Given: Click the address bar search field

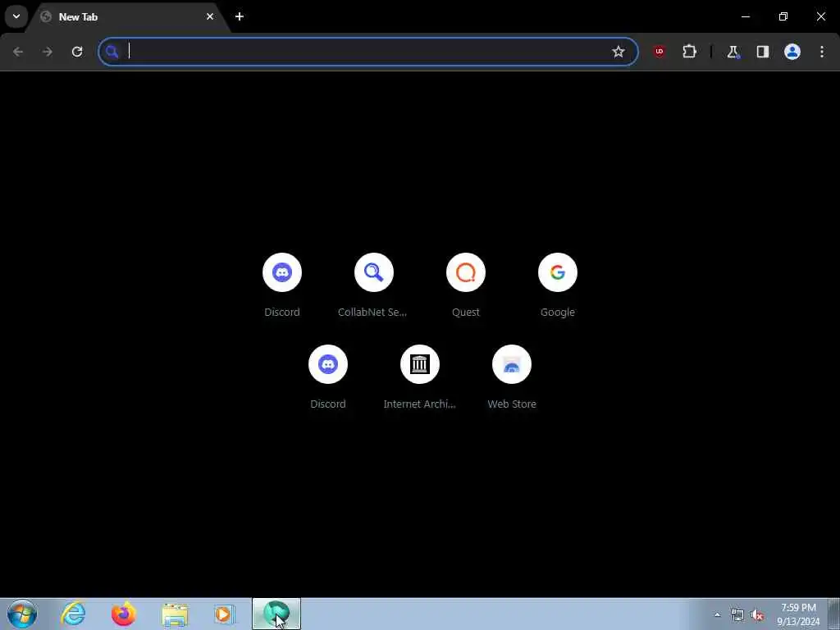Looking at the screenshot, I should [368, 52].
